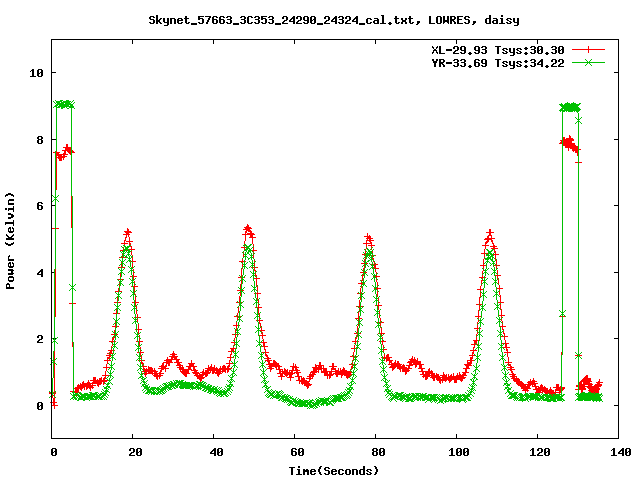Click the Time(Seconds) axis label
The image size is (640, 480).
click(334, 471)
